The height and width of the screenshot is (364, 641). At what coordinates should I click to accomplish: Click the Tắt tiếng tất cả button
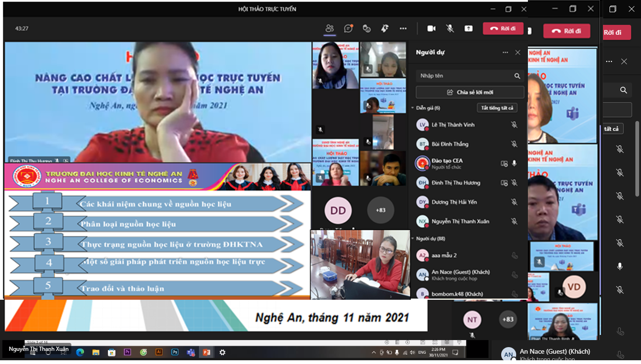(x=497, y=108)
